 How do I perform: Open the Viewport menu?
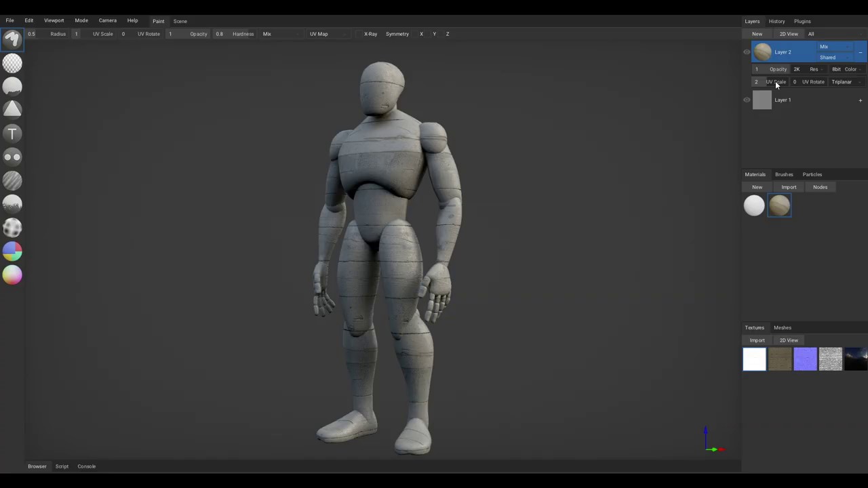click(54, 21)
